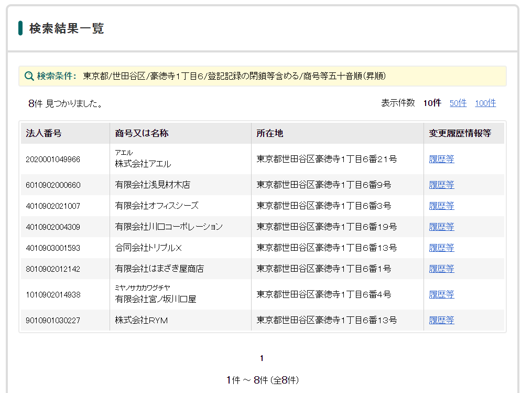Select corporate number 2020001049966
The image size is (532, 393).
pos(53,160)
